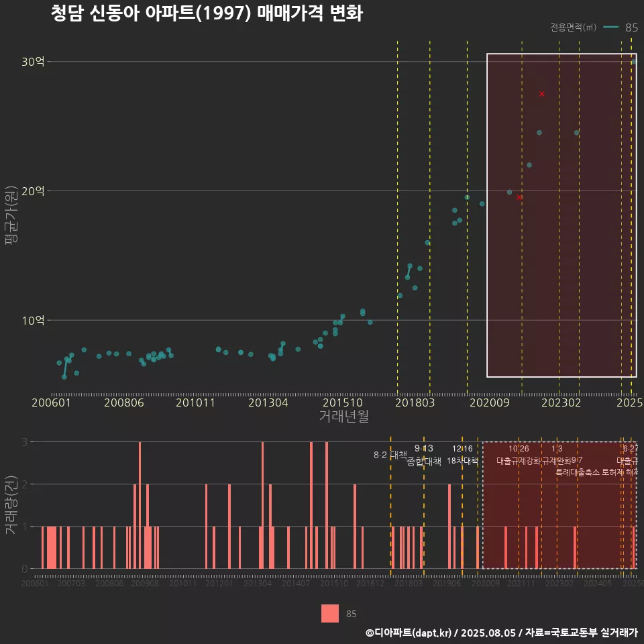
Task: Click the lower red X marker just below 20억
Action: [519, 197]
